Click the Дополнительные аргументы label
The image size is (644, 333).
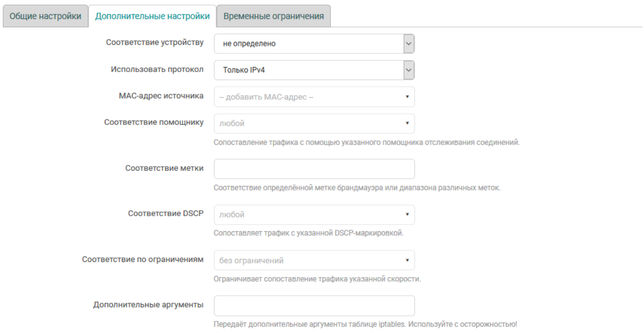pyautogui.click(x=148, y=304)
